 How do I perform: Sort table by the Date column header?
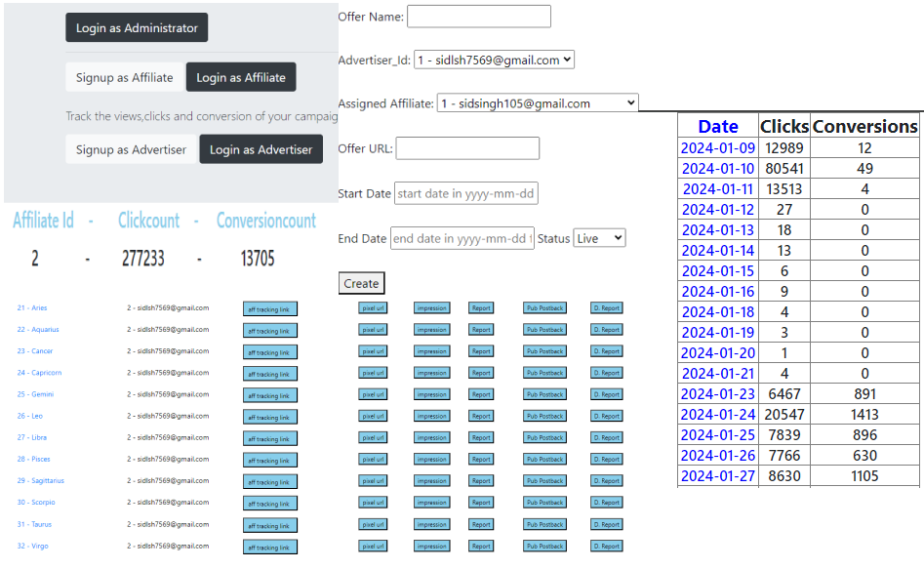718,126
